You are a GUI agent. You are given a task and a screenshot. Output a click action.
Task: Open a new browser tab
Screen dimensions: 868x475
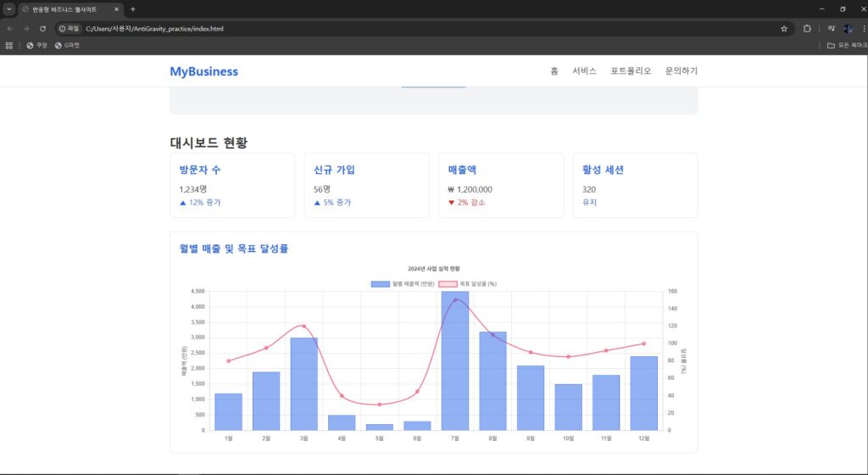tap(133, 9)
